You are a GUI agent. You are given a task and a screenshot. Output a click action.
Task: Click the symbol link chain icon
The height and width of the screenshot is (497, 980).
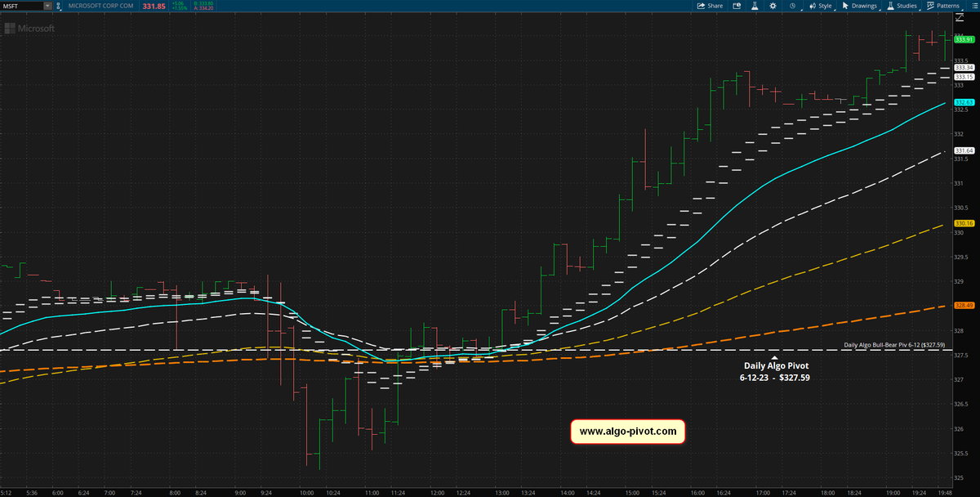(x=58, y=6)
